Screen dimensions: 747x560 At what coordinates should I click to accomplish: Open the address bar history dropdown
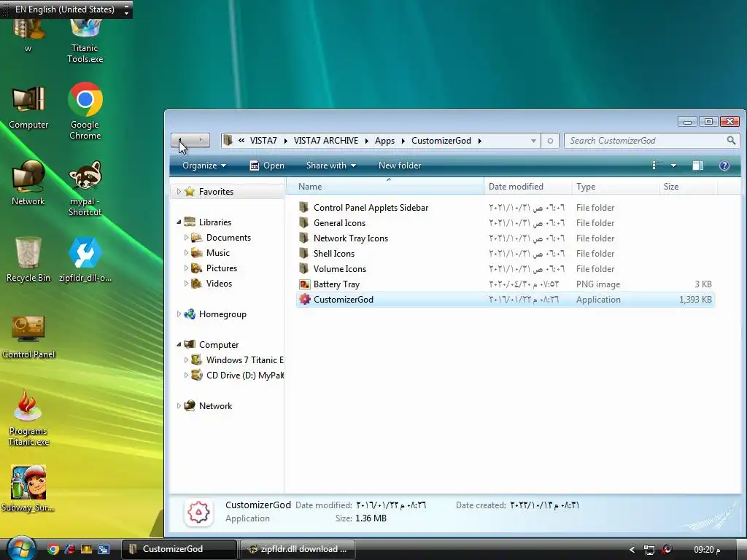point(533,141)
